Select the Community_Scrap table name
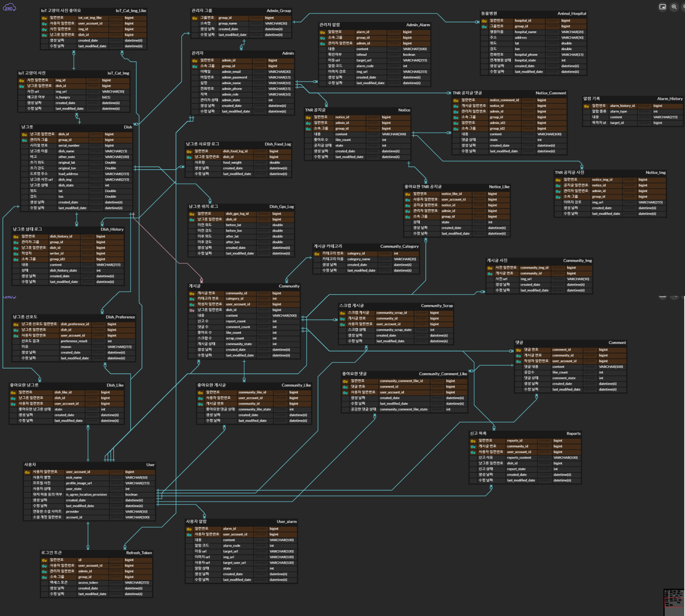685x616 pixels. 437,306
